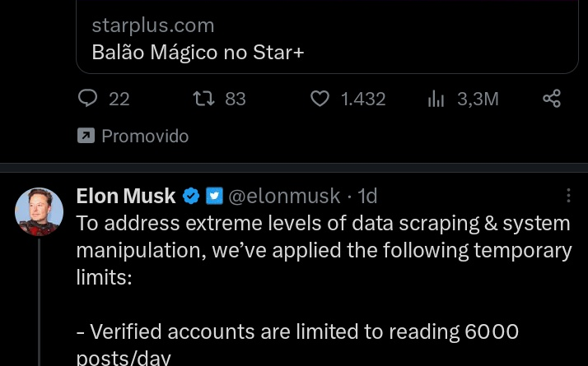Image resolution: width=588 pixels, height=366 pixels.
Task: Click the square Twitter affiliate badge
Action: tap(214, 196)
